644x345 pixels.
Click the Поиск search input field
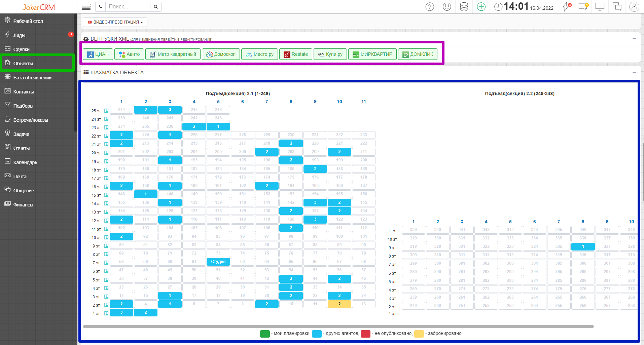[x=128, y=7]
